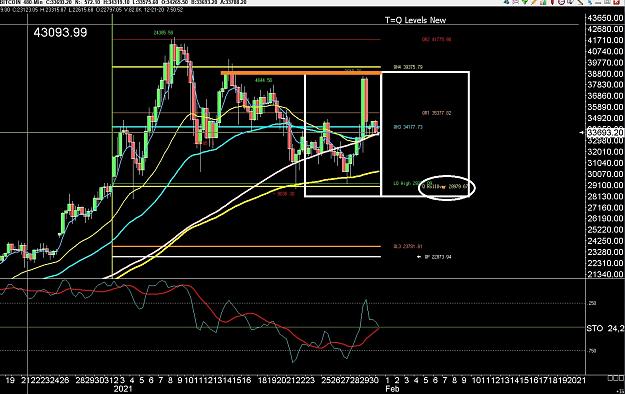Viewport: 625px width, 394px height.
Task: Click the green down-arrow toolbar icon
Action: (525, 2)
